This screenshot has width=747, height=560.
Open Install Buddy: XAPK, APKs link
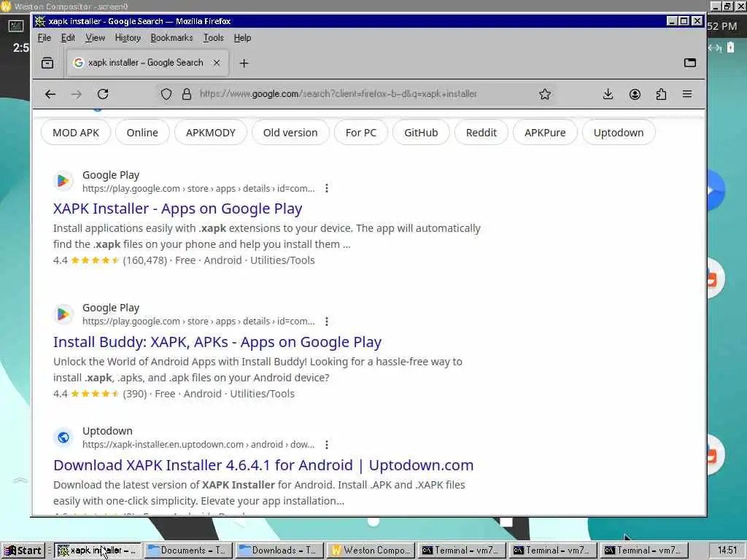217,342
